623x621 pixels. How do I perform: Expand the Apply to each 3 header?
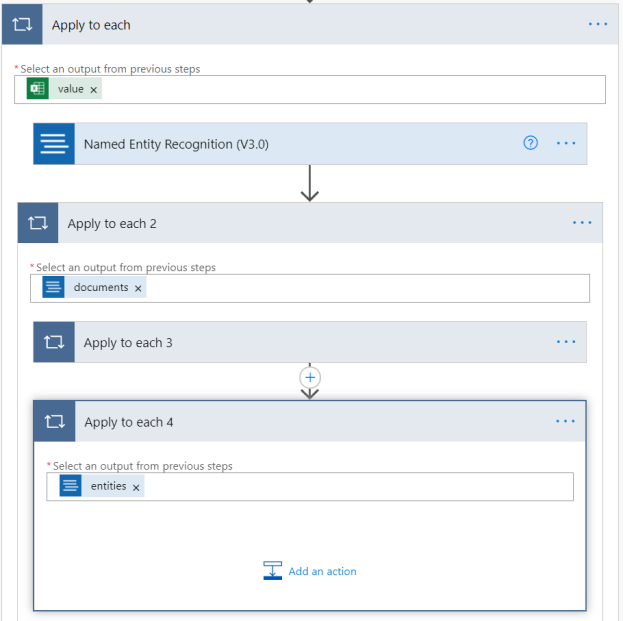click(x=300, y=342)
